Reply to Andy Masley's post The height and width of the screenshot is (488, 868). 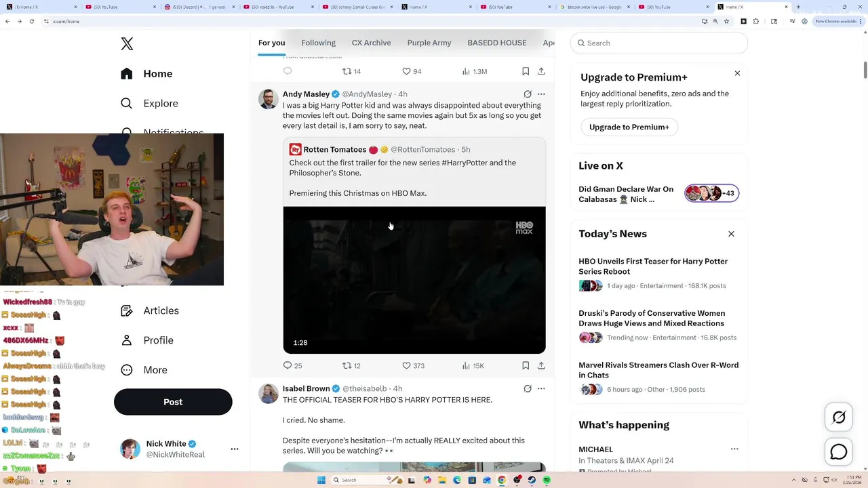click(x=292, y=365)
